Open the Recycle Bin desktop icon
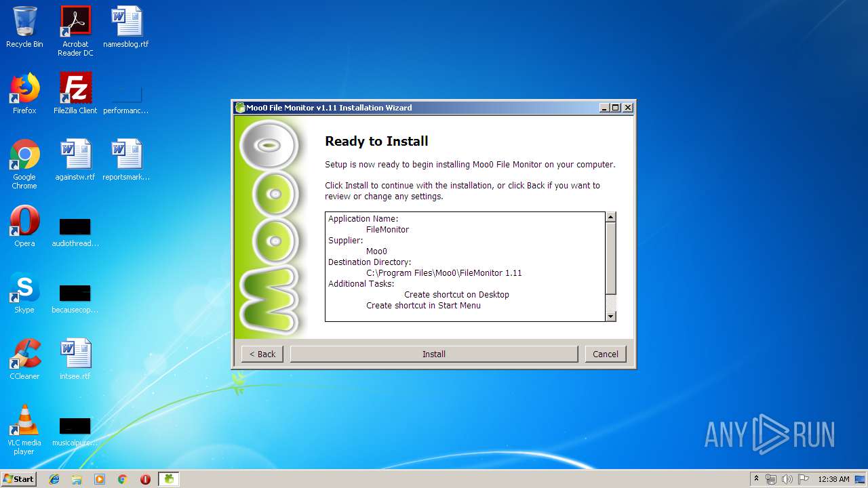The height and width of the screenshot is (488, 868). click(x=24, y=28)
